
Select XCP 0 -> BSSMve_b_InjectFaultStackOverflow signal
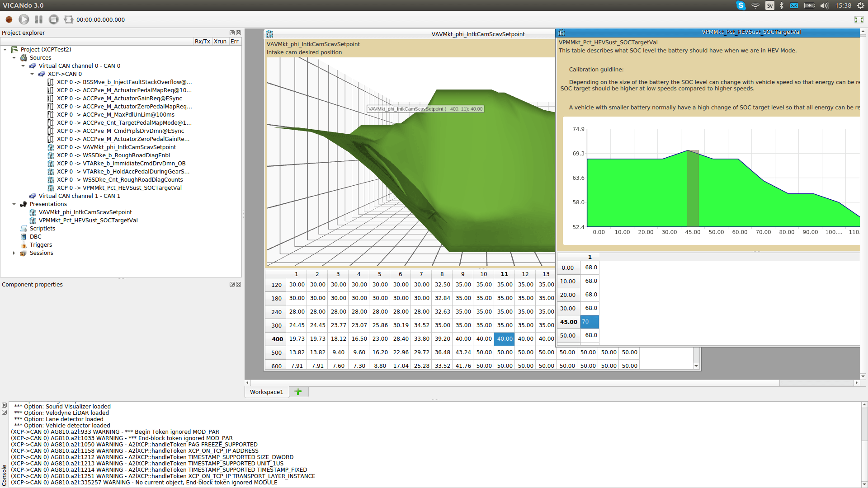click(x=124, y=82)
